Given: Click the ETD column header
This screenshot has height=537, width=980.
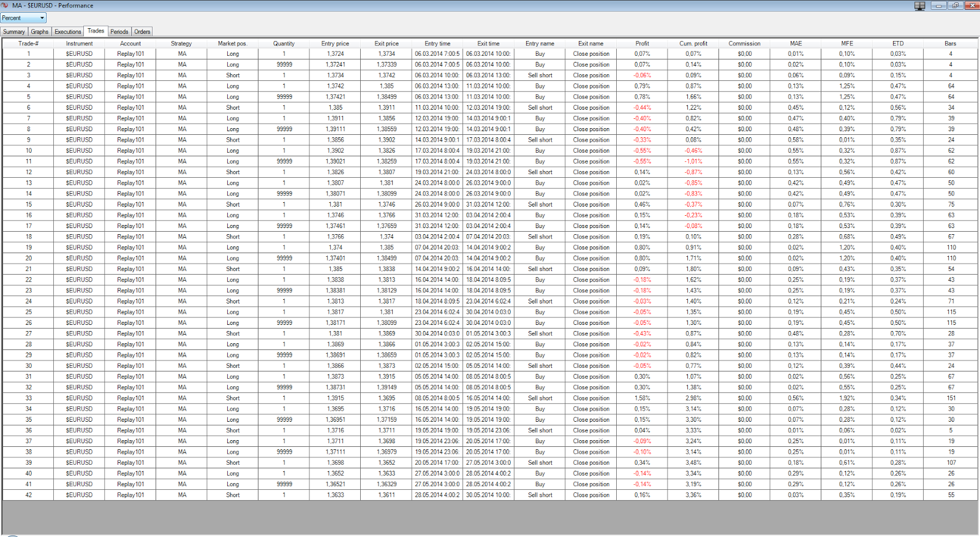Looking at the screenshot, I should (898, 44).
